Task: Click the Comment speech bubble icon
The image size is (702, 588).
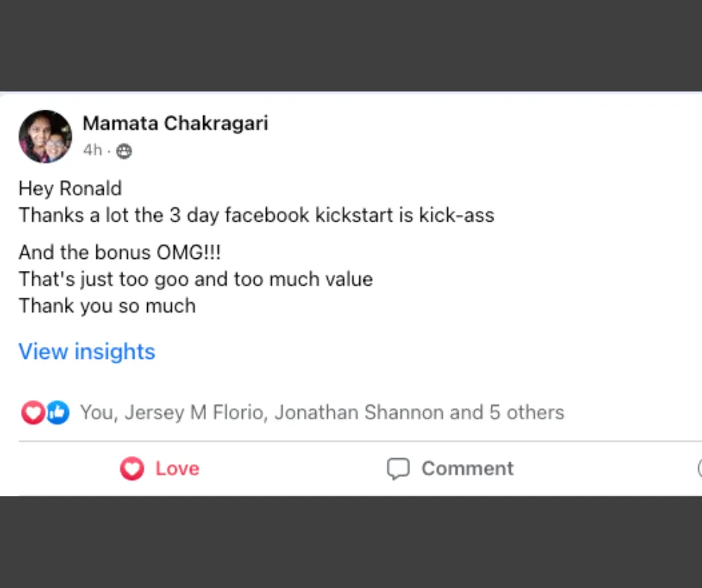Action: (398, 469)
